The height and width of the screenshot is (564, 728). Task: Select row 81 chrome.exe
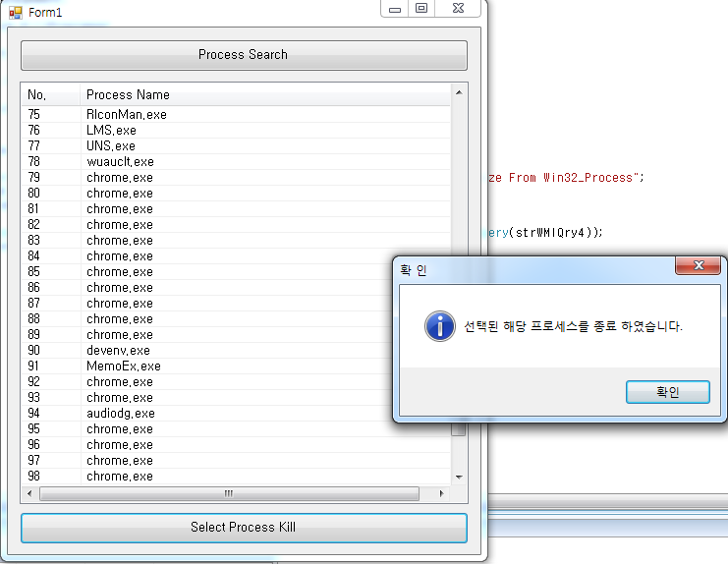236,209
